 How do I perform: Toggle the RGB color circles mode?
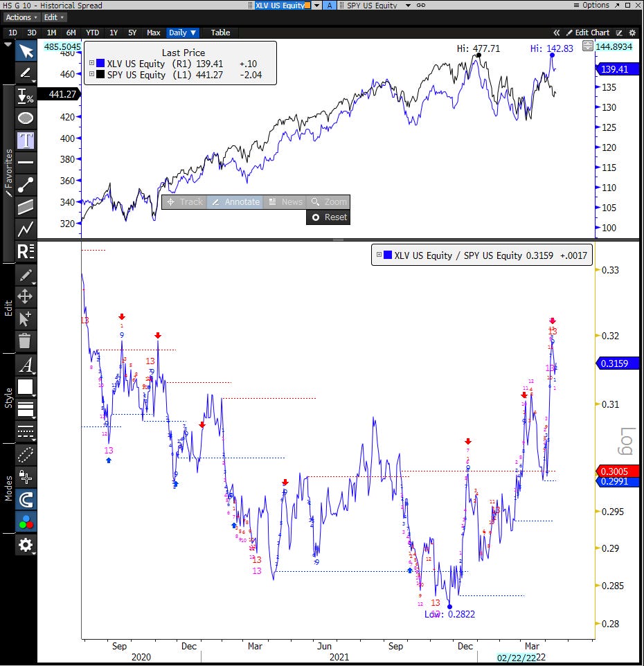point(26,521)
